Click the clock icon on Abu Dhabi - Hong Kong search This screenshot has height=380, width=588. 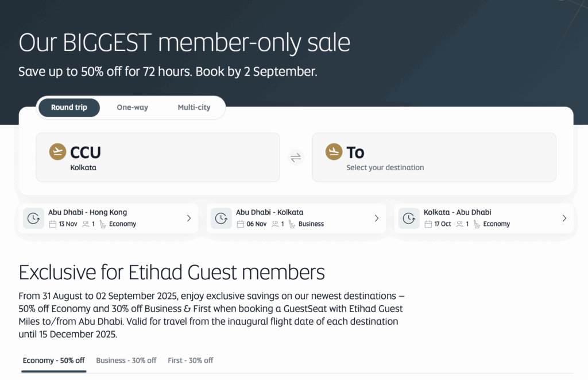click(33, 218)
